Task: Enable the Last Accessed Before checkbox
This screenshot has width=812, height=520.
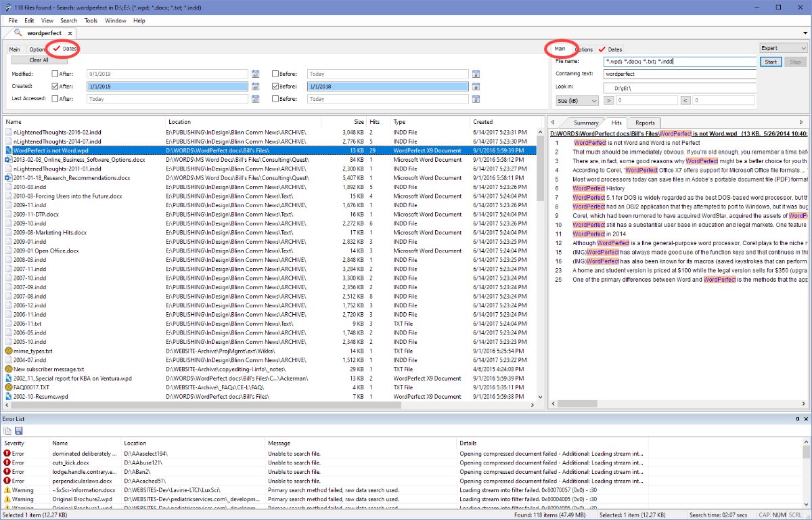Action: (x=275, y=99)
